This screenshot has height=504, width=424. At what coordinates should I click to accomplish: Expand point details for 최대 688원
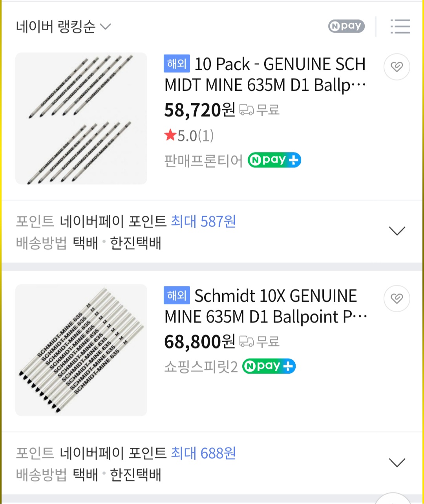(397, 463)
